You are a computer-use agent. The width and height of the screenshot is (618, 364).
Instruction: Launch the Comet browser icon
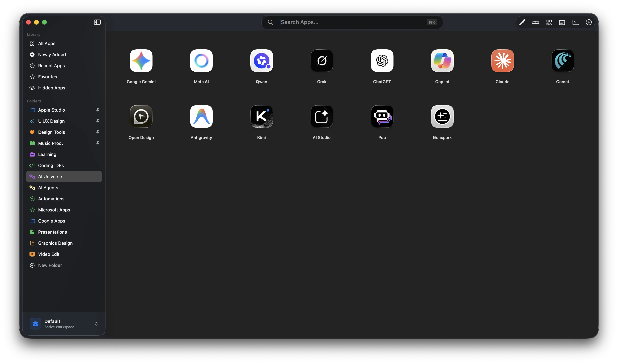tap(562, 61)
